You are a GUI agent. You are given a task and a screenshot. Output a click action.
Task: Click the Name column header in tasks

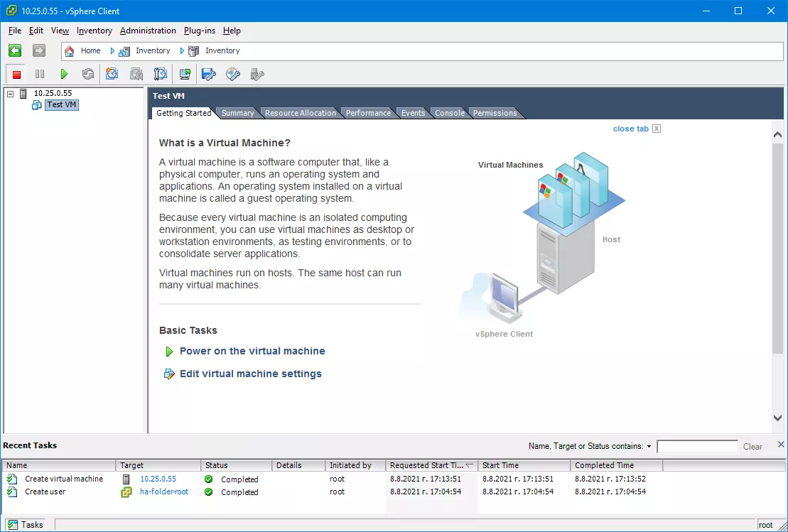tap(59, 466)
